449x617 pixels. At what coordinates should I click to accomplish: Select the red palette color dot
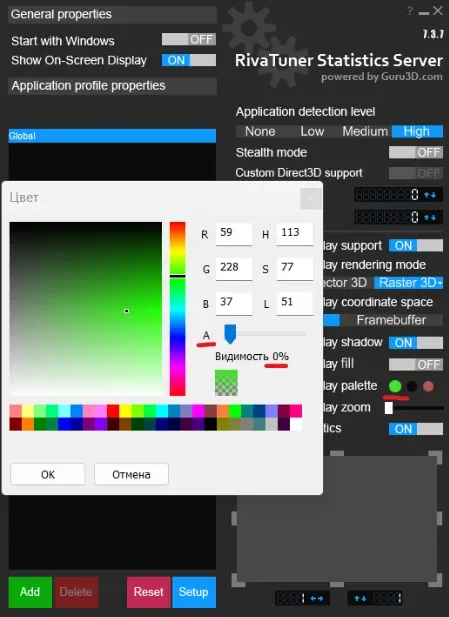pyautogui.click(x=428, y=386)
